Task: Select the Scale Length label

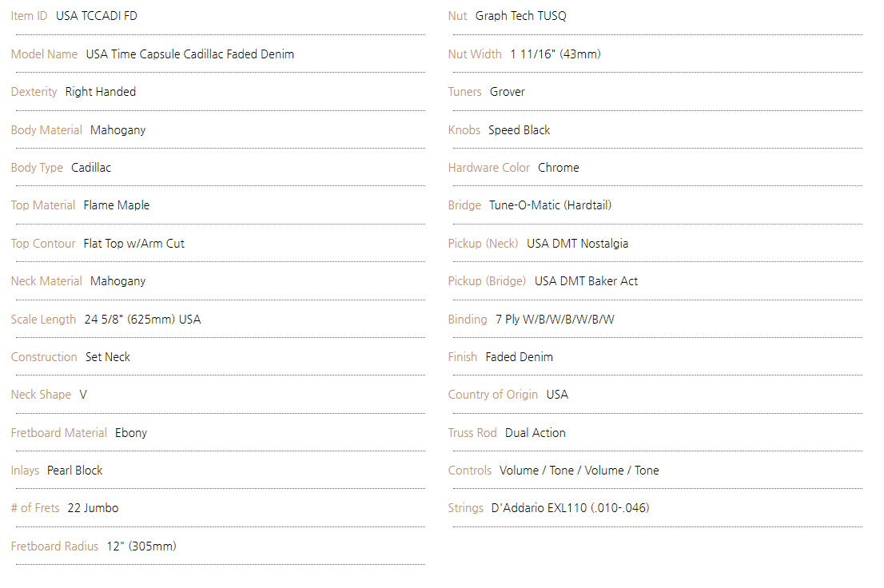Action: pyautogui.click(x=43, y=320)
